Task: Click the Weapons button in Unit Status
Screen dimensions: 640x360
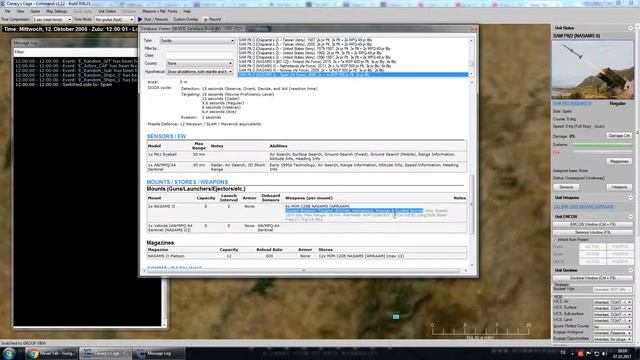Action: pyautogui.click(x=619, y=187)
